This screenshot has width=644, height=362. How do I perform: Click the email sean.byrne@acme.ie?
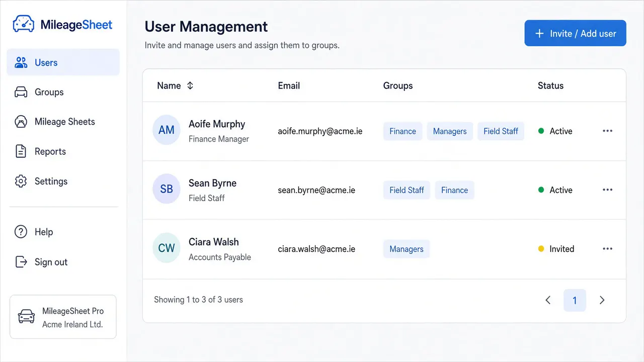316,190
